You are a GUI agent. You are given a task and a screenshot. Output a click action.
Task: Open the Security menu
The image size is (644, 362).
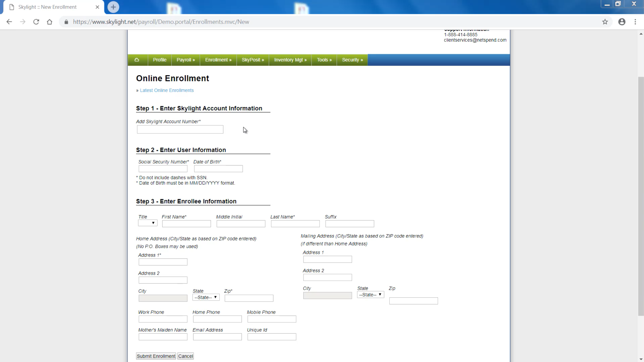[352, 60]
